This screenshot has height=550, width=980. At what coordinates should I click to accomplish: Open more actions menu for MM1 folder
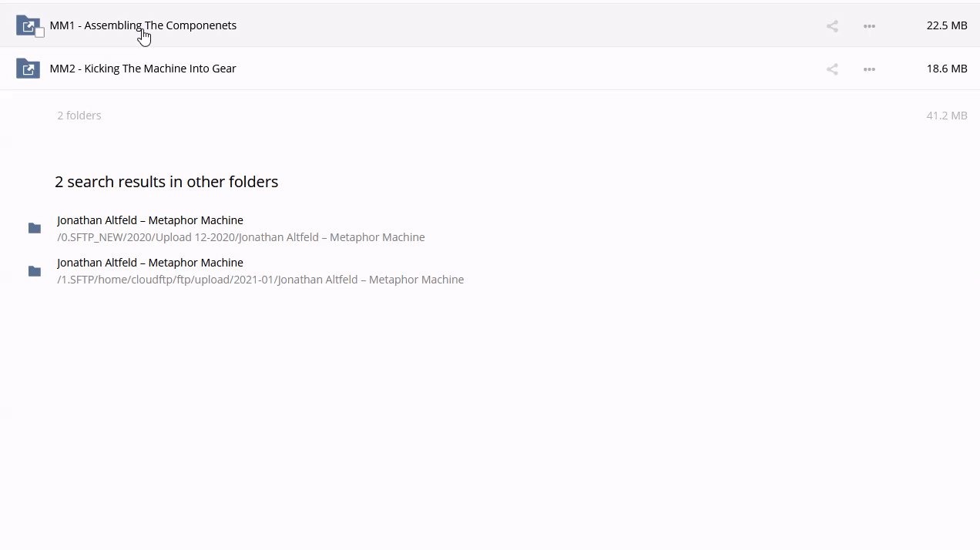(x=869, y=26)
